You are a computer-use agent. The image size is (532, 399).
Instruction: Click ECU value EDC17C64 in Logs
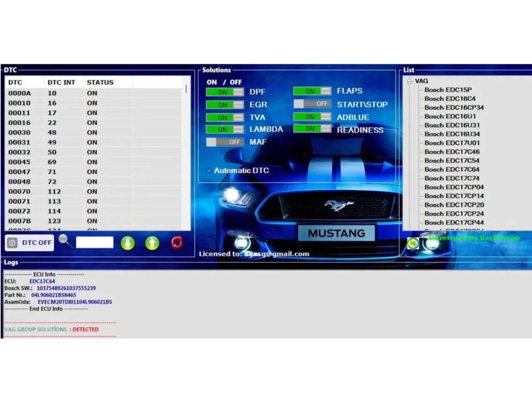coord(42,281)
